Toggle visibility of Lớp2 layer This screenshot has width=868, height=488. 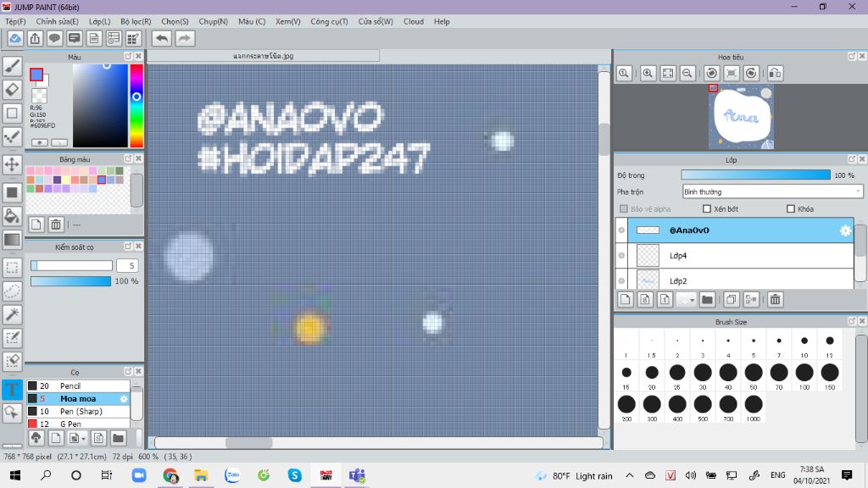[621, 280]
